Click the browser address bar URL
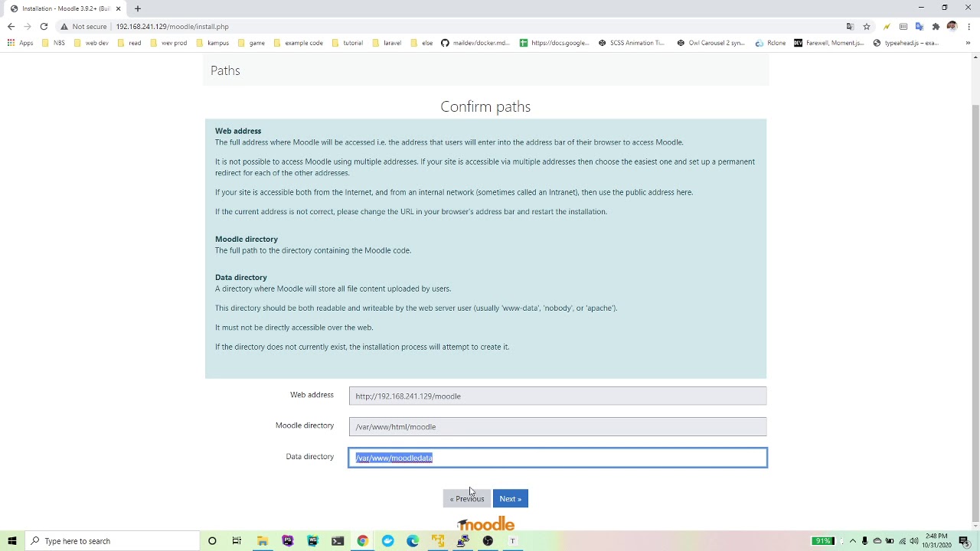The image size is (980, 551). [172, 26]
